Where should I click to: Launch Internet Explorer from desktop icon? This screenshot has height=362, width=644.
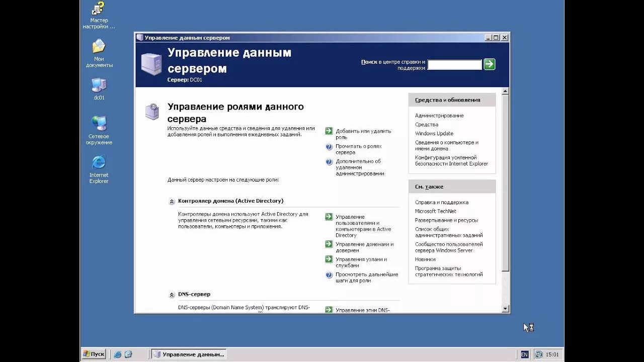click(x=99, y=169)
